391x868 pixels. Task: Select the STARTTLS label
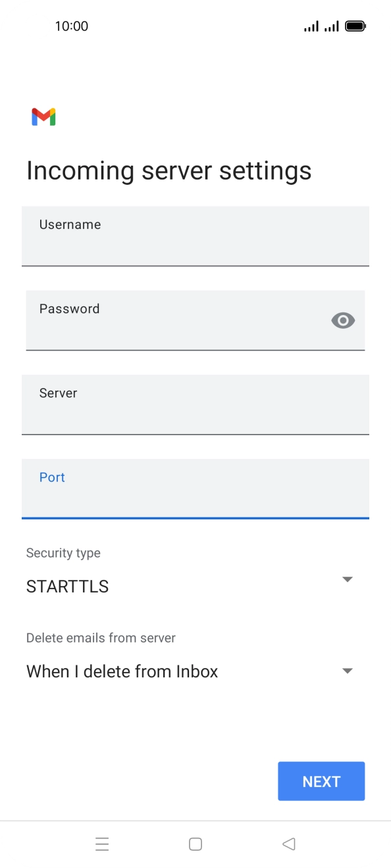(67, 586)
